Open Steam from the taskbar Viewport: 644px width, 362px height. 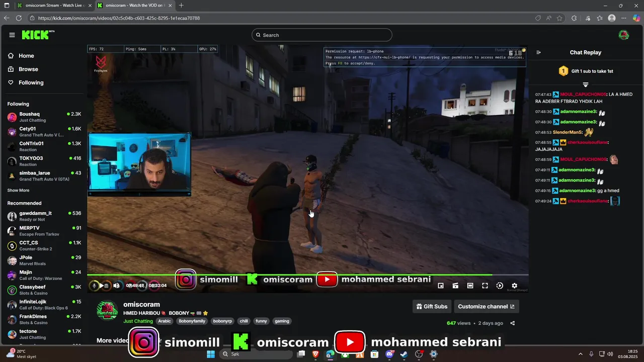[404, 354]
